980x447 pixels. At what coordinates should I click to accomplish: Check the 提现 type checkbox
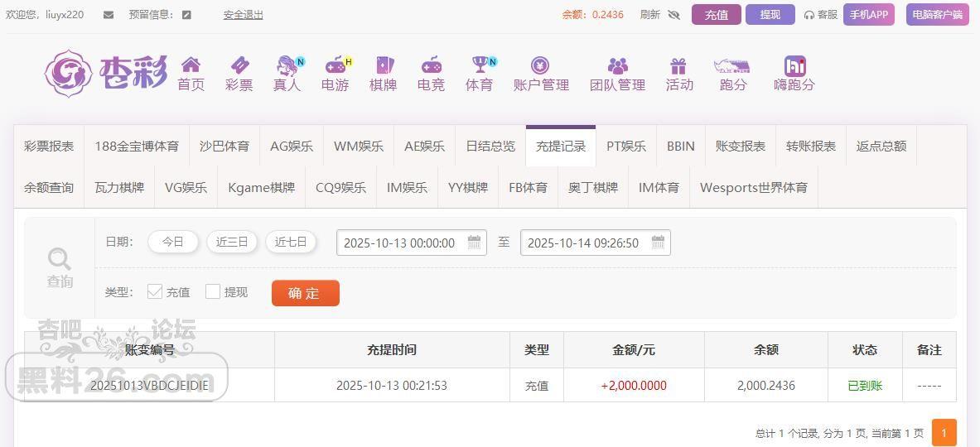coord(213,291)
